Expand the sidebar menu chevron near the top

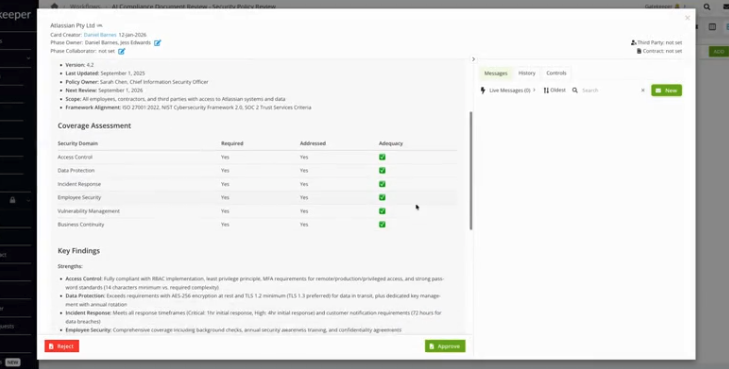[28, 59]
